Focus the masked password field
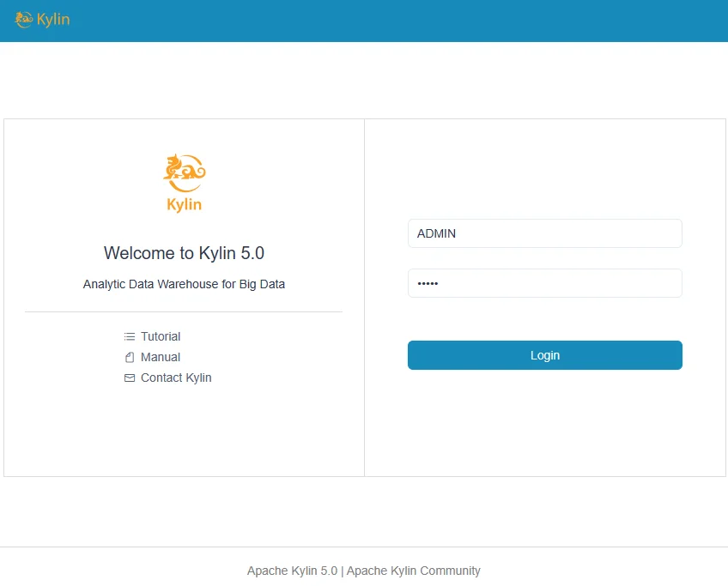Viewport: 728px width, 586px height. (544, 283)
